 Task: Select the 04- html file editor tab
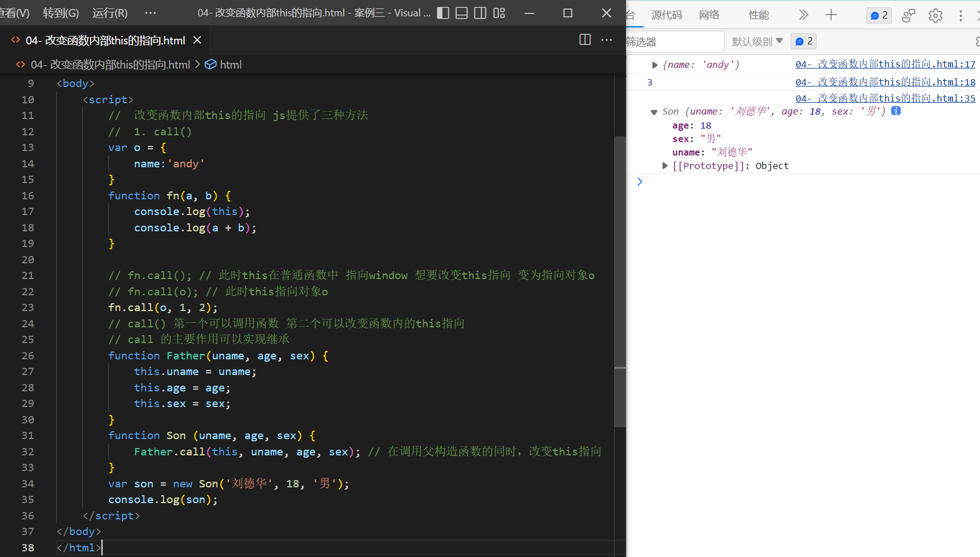(106, 40)
